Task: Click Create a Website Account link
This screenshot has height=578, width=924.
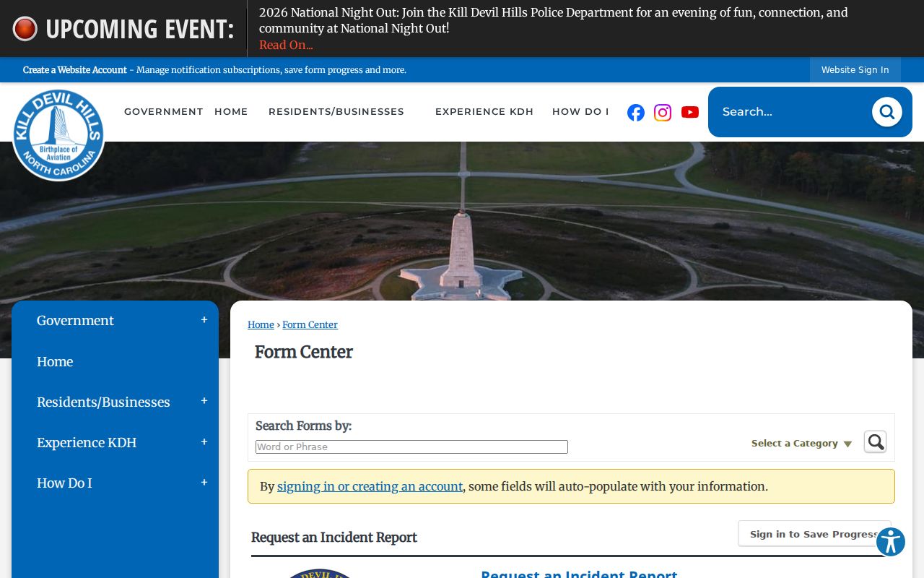Action: [75, 70]
